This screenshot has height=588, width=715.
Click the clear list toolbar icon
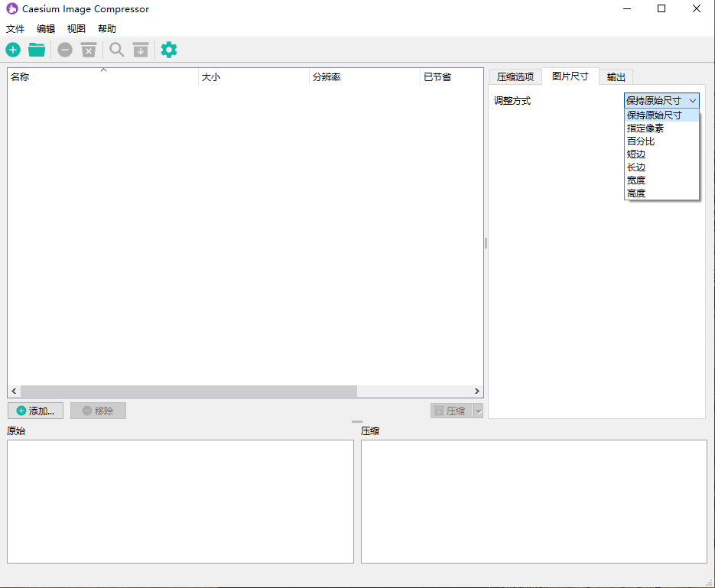tap(89, 50)
